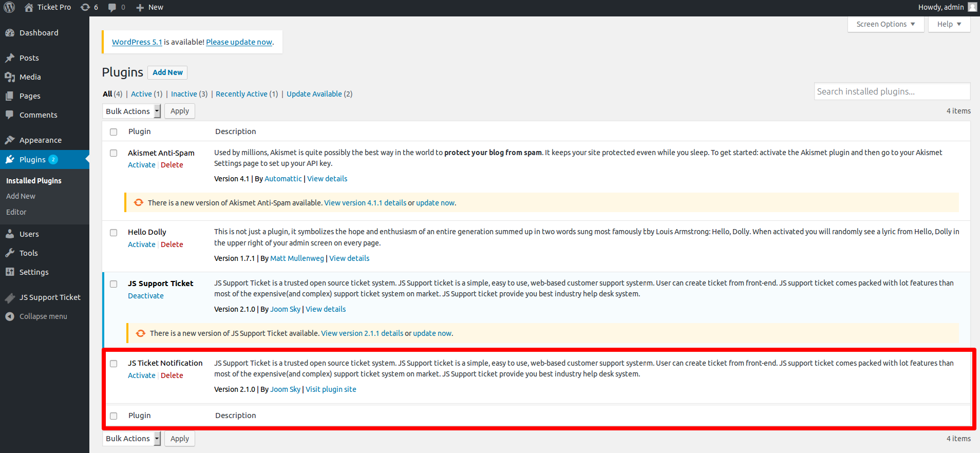Open the plugin Editor submenu item
The image size is (980, 453).
click(16, 212)
